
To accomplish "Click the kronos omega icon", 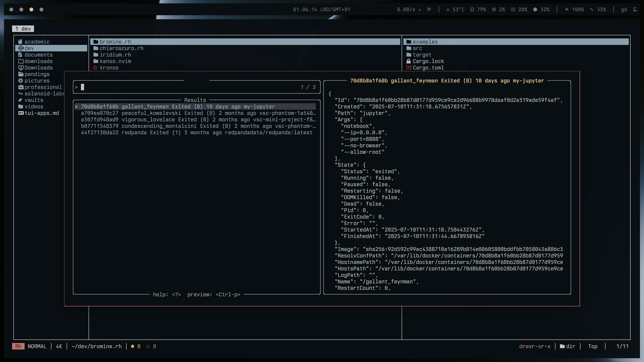I will tap(95, 68).
